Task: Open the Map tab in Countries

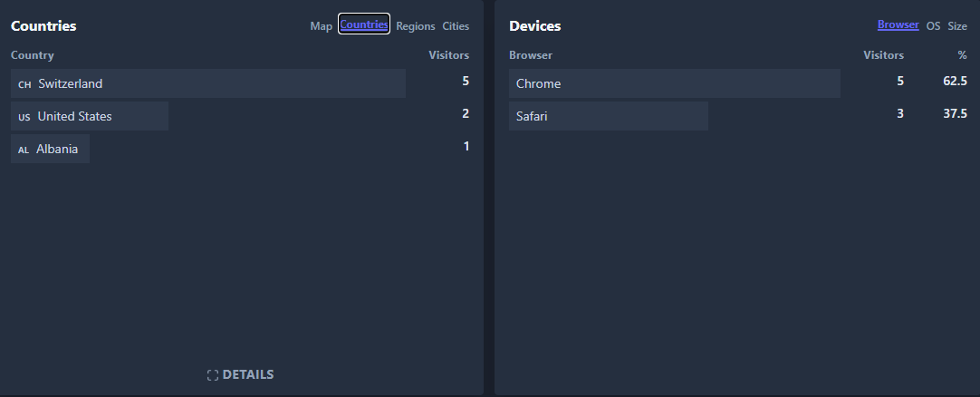Action: pyautogui.click(x=321, y=26)
